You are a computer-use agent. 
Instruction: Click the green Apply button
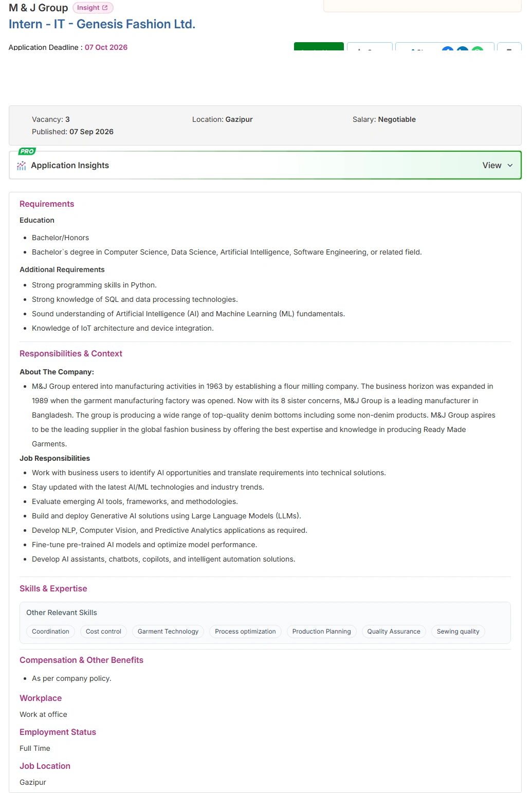[319, 46]
